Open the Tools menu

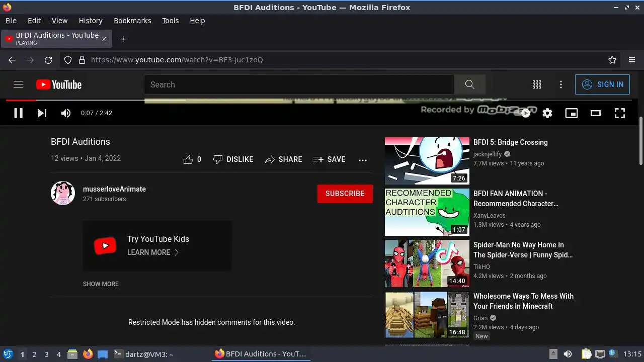click(x=170, y=21)
